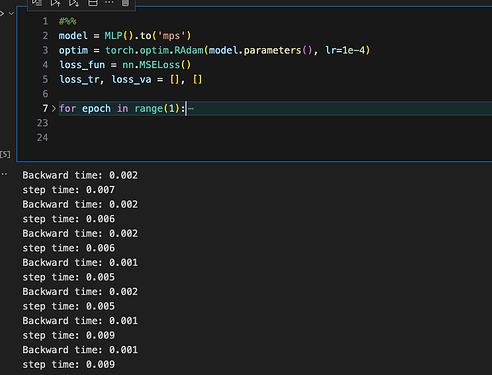Screen dimensions: 492x375
Task: Click nn.MSELoss() on line 4
Action: coord(156,65)
